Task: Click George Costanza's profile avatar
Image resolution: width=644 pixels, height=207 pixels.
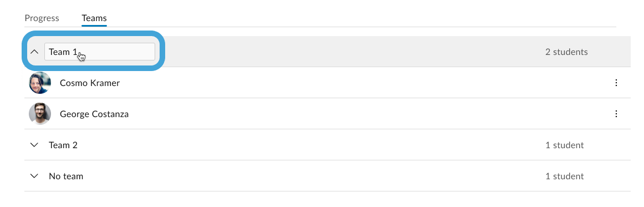Action: (40, 114)
